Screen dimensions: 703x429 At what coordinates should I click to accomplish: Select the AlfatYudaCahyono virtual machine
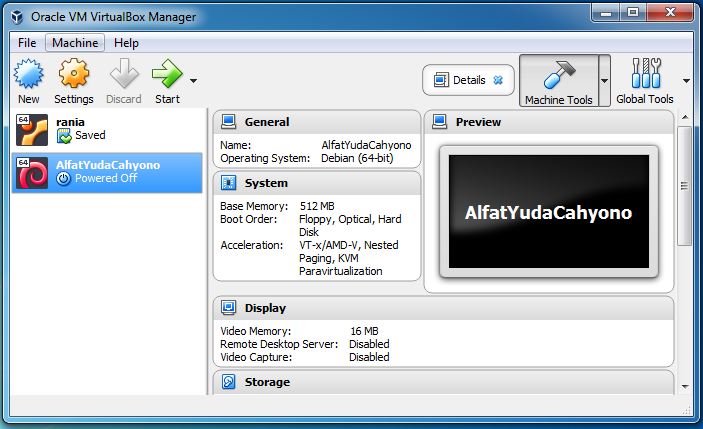click(x=107, y=173)
